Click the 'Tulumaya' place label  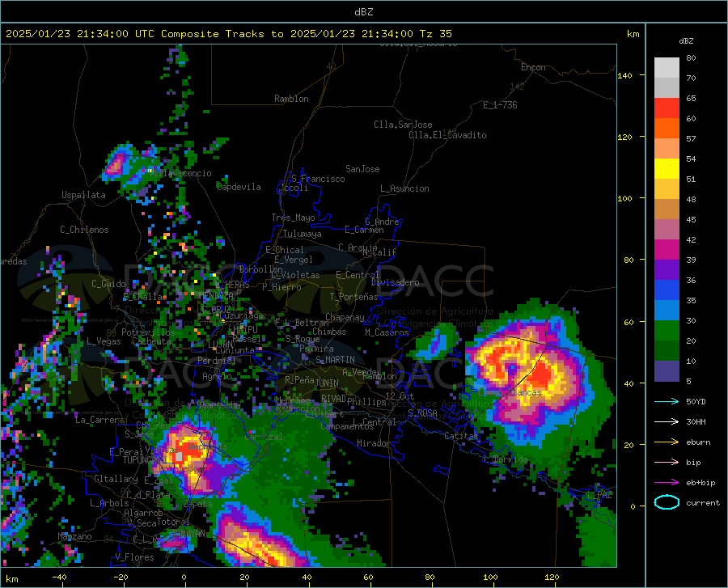pos(302,234)
